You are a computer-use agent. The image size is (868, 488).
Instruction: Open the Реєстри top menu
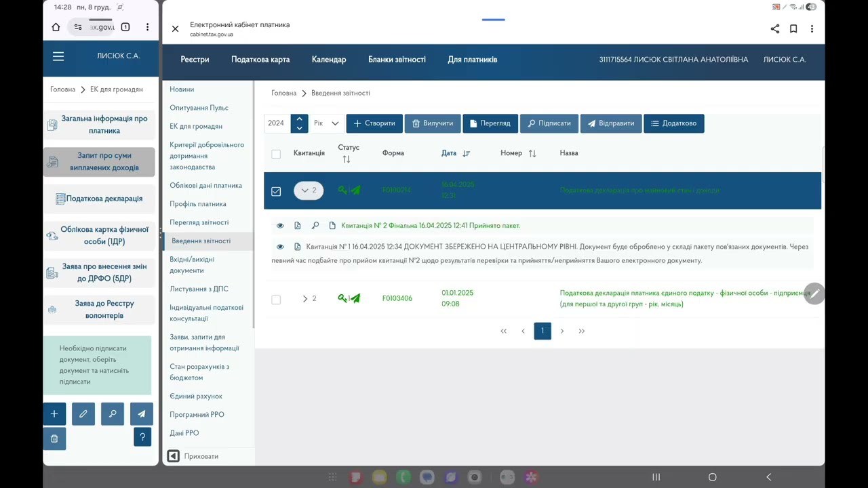(195, 60)
